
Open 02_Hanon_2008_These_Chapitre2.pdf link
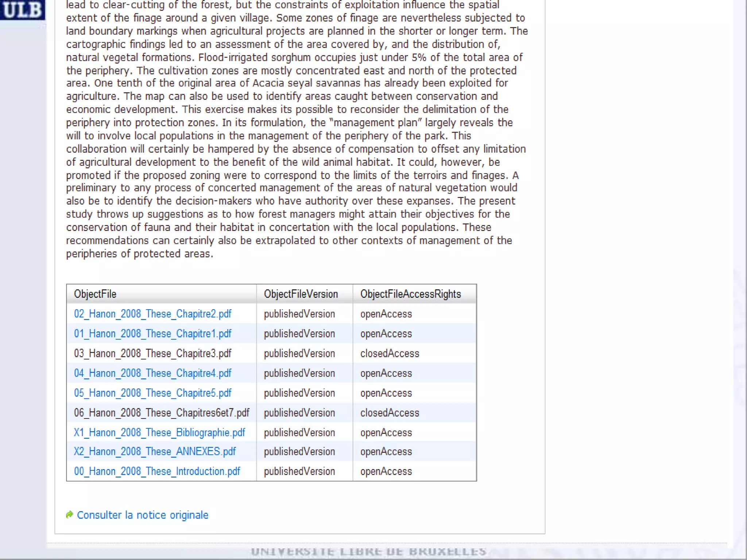click(152, 314)
